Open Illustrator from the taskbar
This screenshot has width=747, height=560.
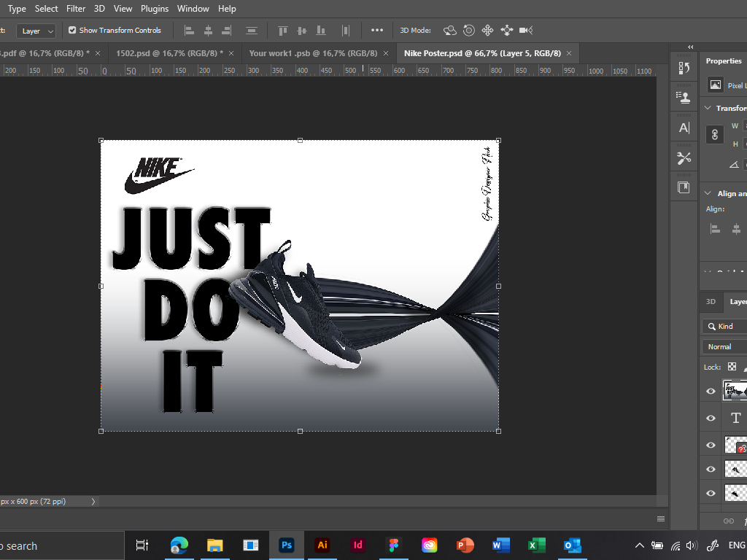322,545
